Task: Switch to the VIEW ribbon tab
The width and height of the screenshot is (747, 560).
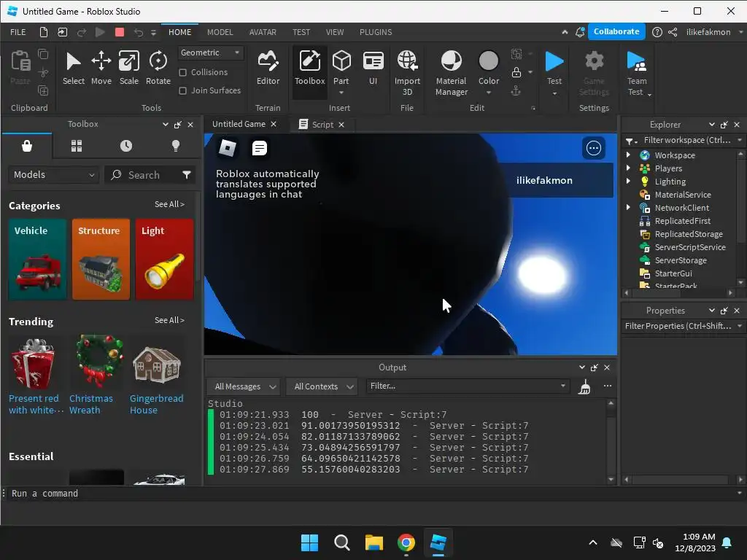Action: coord(335,32)
